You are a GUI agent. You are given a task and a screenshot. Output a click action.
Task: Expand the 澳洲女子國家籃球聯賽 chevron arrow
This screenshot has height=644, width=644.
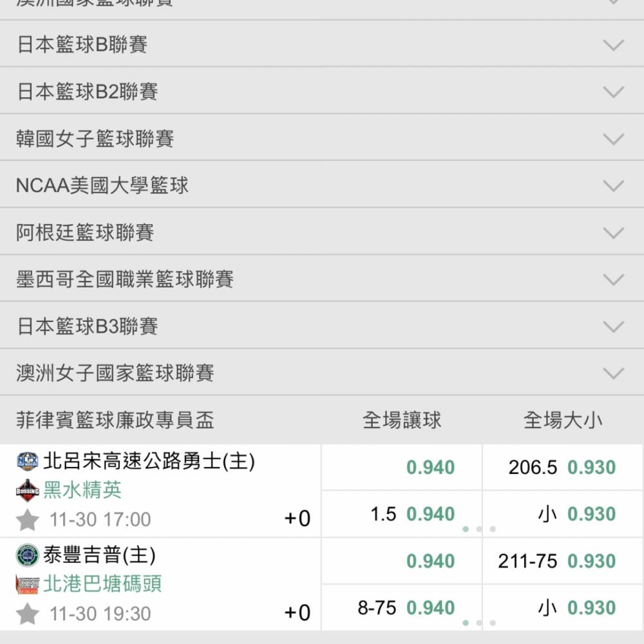point(614,373)
